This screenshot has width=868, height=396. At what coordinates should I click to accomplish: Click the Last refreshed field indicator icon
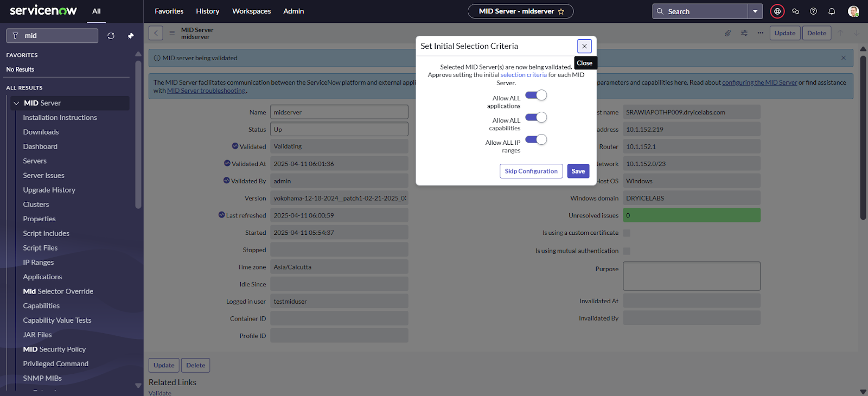pos(221,215)
